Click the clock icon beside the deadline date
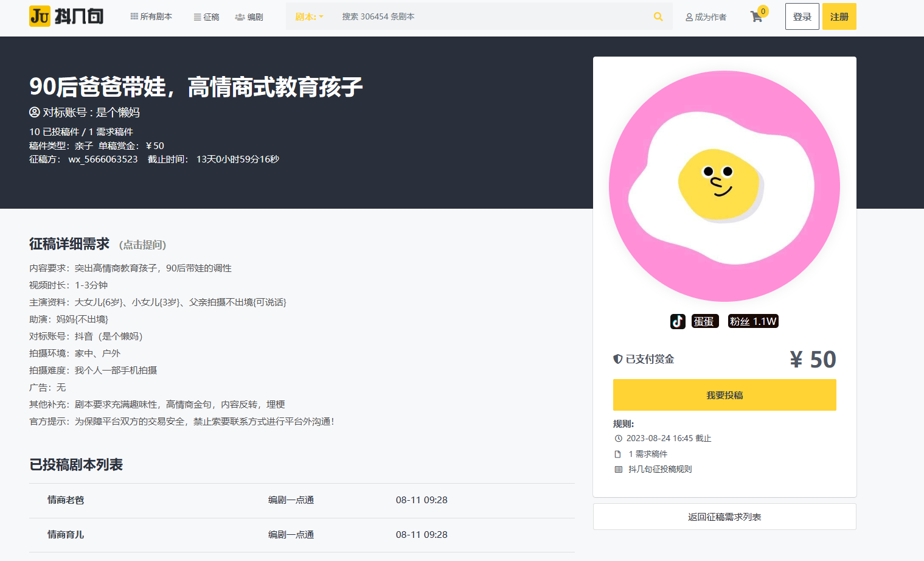Screen dimensions: 924x561 click(618, 438)
